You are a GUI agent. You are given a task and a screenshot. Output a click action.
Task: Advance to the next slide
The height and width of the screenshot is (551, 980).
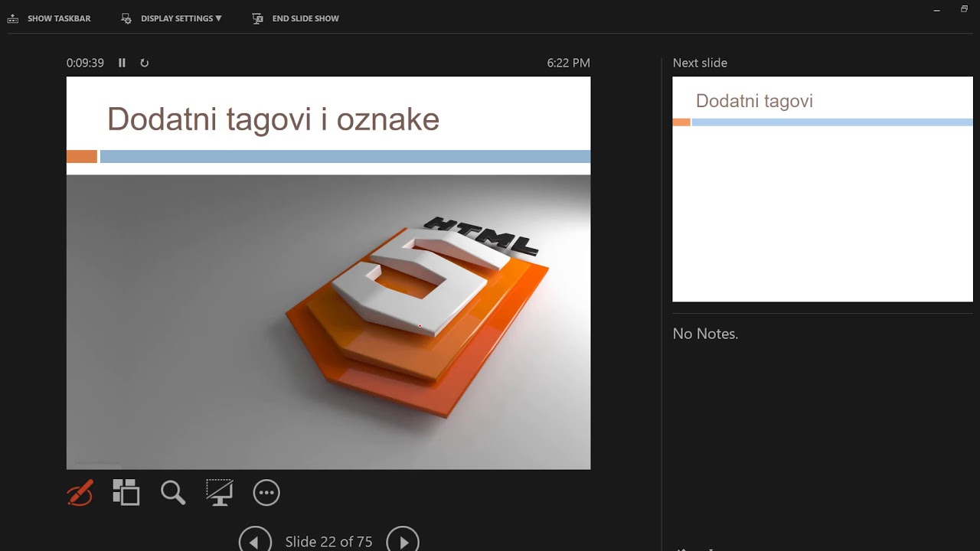[x=403, y=540]
